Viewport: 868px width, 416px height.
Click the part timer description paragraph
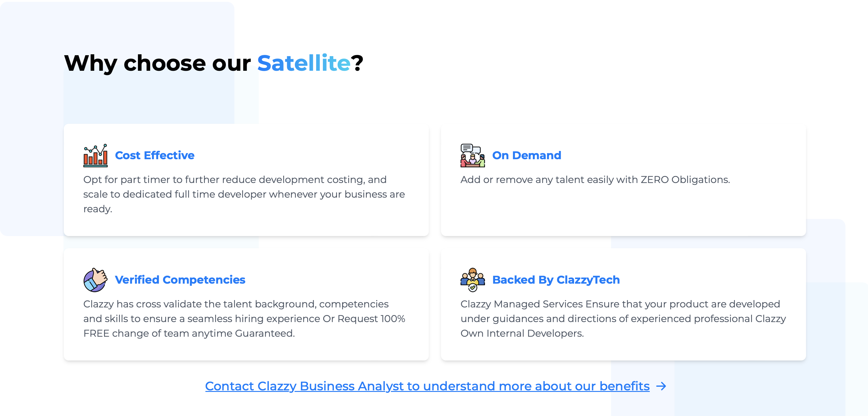[244, 194]
